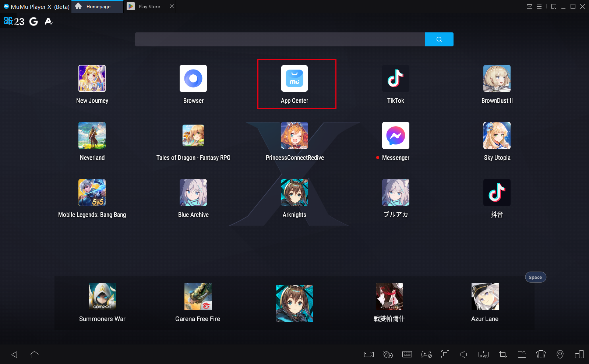
Task: Launch ブルアカ app
Action: (x=396, y=192)
